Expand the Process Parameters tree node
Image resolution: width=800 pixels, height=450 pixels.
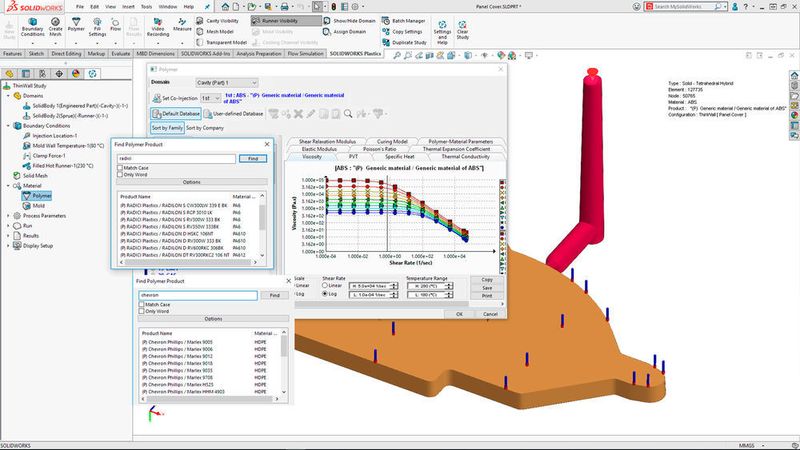click(x=8, y=216)
